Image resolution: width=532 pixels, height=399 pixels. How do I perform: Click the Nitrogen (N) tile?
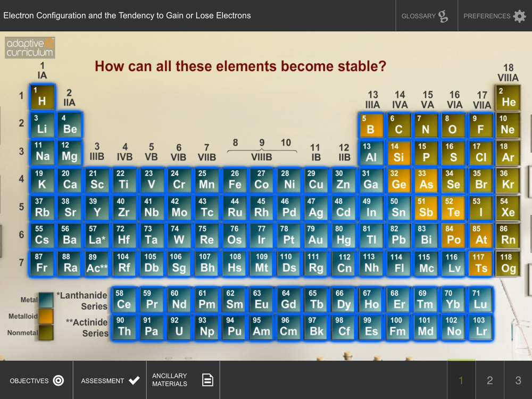427,125
